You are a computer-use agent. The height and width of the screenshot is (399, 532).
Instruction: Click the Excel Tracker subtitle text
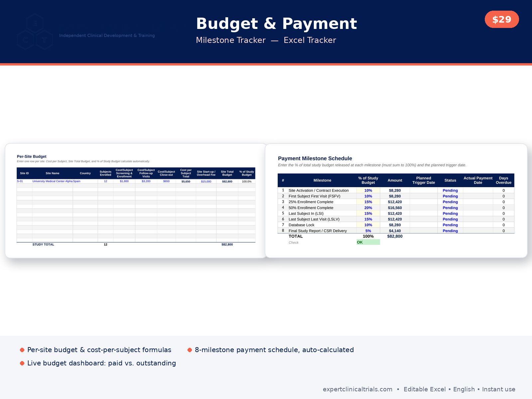tap(310, 40)
